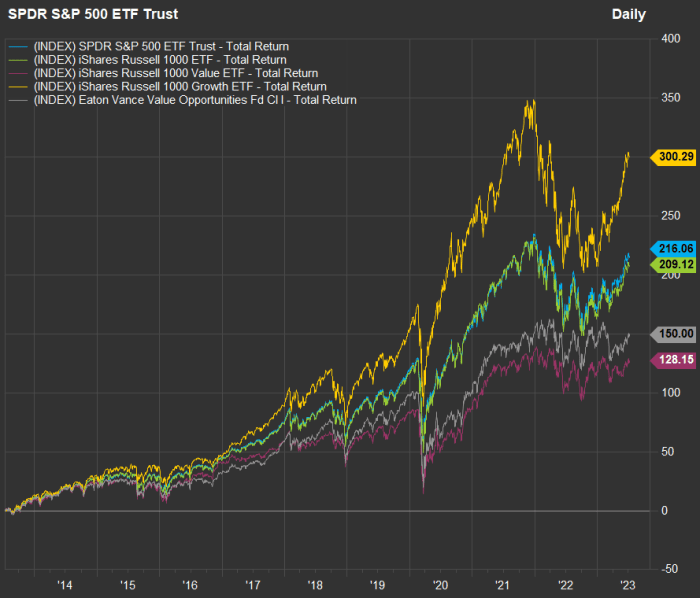Click the 0 y-axis label

[x=664, y=511]
